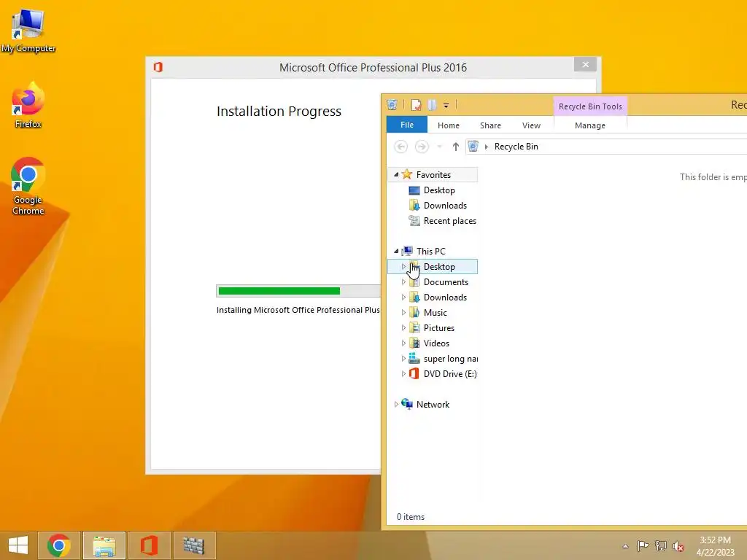The height and width of the screenshot is (560, 747).
Task: Expand the super long name drive node
Action: point(403,359)
